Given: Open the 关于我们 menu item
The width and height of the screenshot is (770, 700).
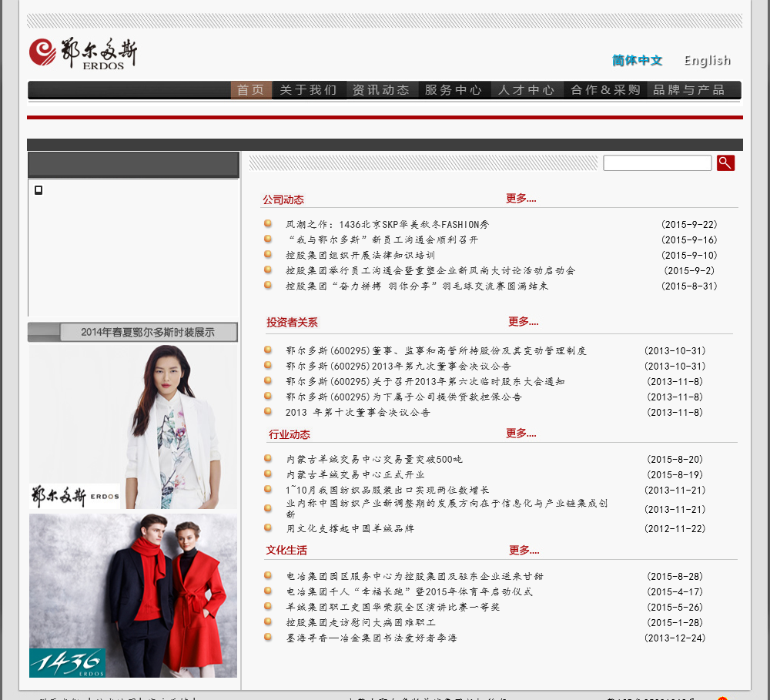Looking at the screenshot, I should click(309, 90).
